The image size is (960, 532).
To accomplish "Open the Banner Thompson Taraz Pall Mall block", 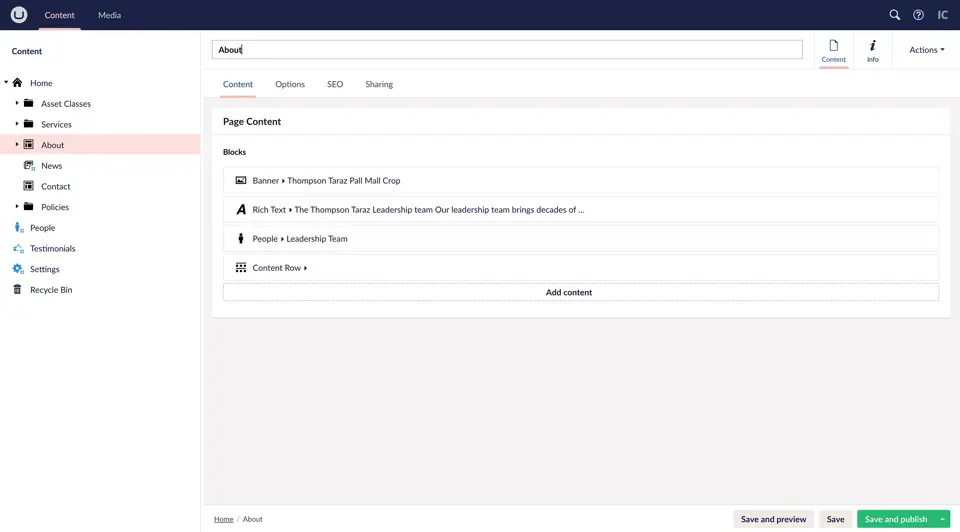I will click(580, 181).
